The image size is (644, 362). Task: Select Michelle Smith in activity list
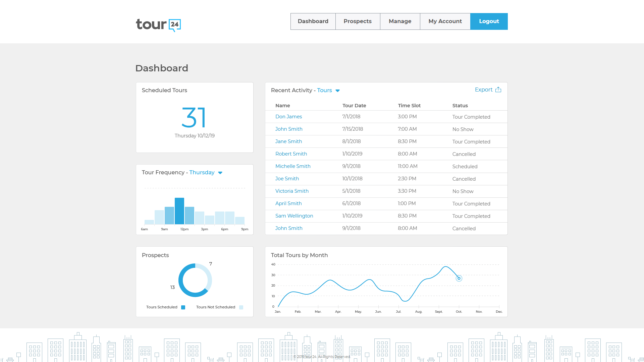click(x=293, y=166)
